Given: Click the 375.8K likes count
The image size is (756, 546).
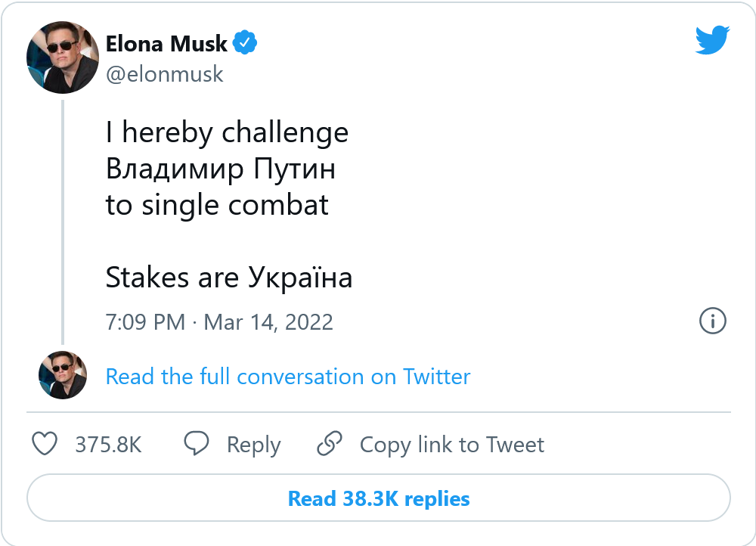Looking at the screenshot, I should tap(108, 445).
